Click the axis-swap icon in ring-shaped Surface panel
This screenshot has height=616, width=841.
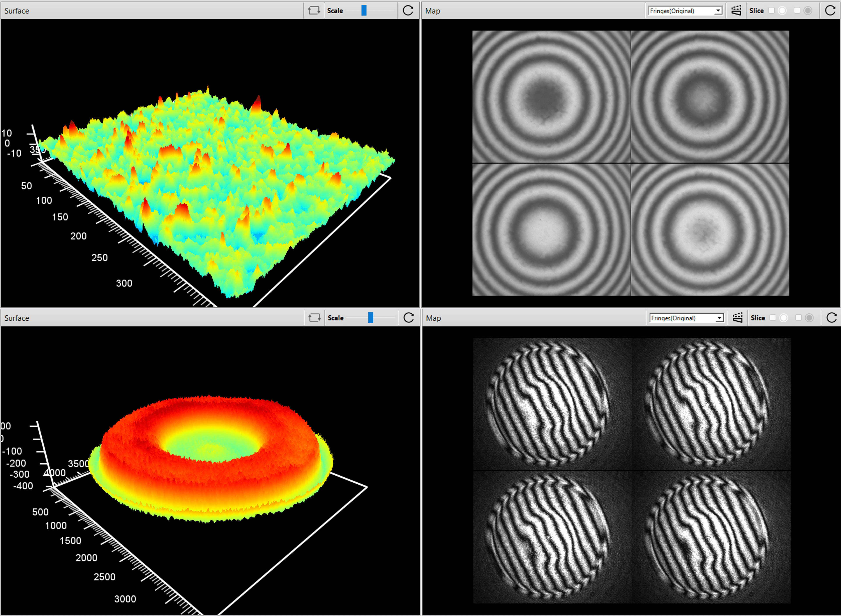(314, 318)
